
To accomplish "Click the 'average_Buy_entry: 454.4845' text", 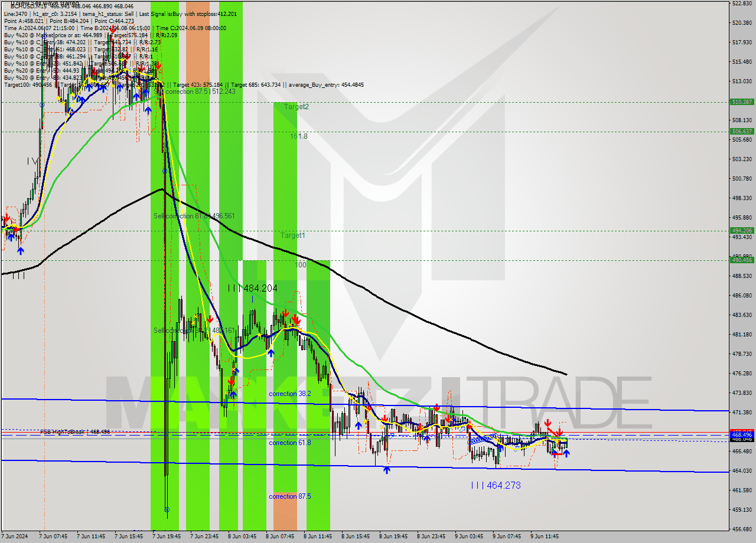I will coord(327,84).
